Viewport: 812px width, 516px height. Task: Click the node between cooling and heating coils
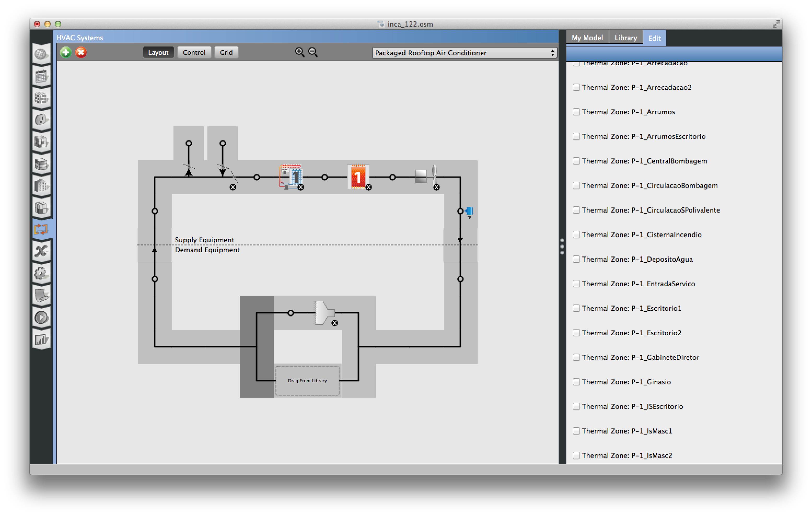click(325, 177)
